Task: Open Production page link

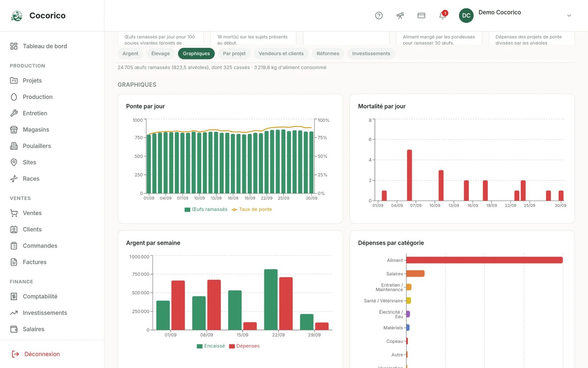Action: 37,97
